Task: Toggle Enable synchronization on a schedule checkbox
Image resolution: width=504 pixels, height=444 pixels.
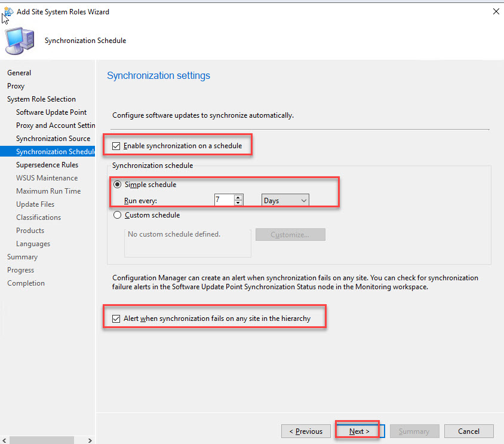Action: coord(116,146)
